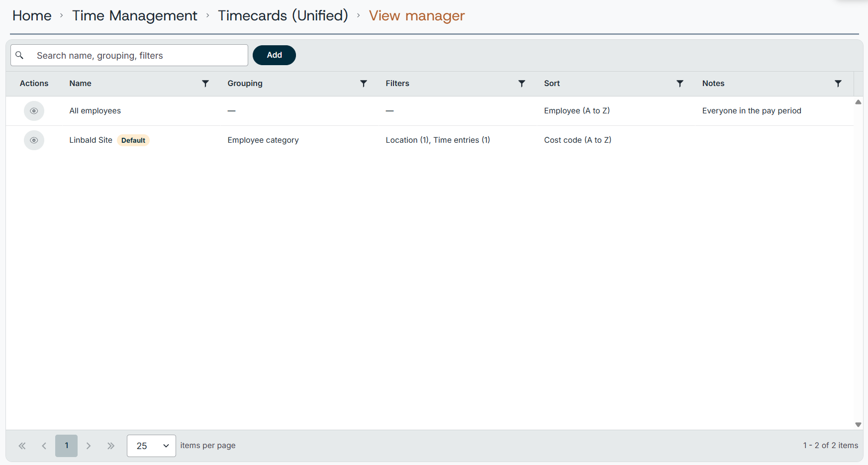
Task: Click the Cost code (A to Z) cell
Action: pos(578,140)
